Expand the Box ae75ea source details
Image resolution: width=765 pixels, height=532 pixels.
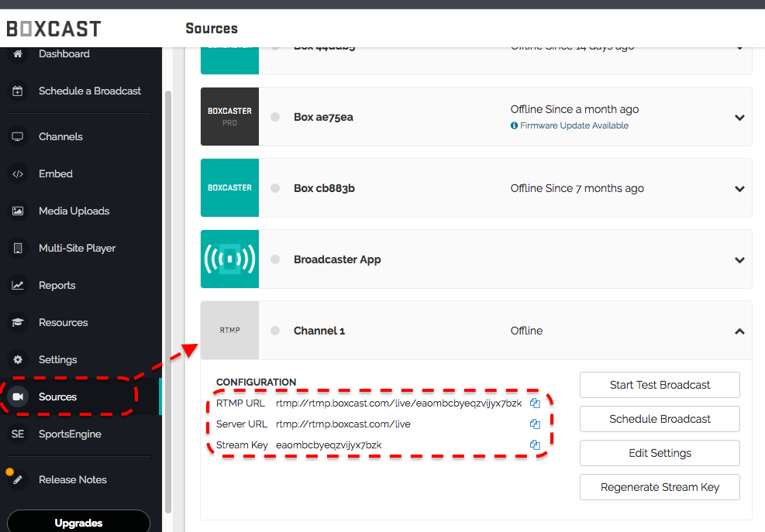click(739, 118)
